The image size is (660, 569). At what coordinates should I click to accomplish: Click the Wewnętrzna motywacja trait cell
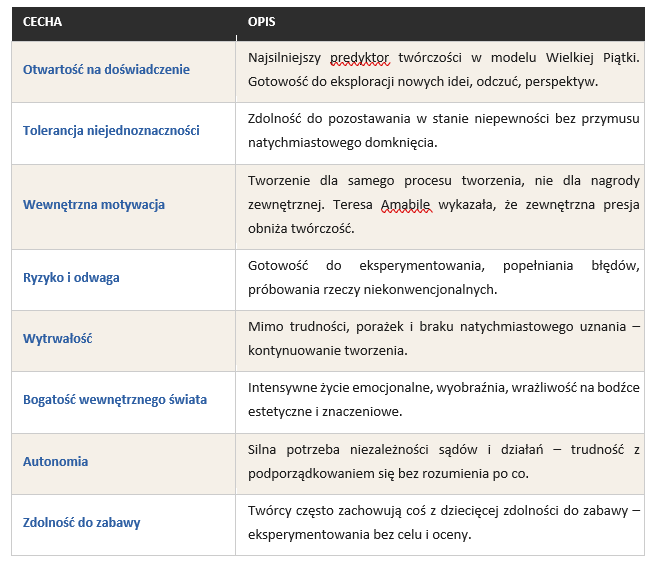click(94, 205)
